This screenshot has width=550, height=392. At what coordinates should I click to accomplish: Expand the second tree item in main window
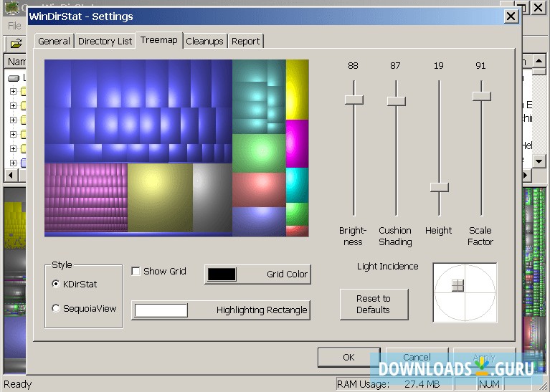[13, 105]
